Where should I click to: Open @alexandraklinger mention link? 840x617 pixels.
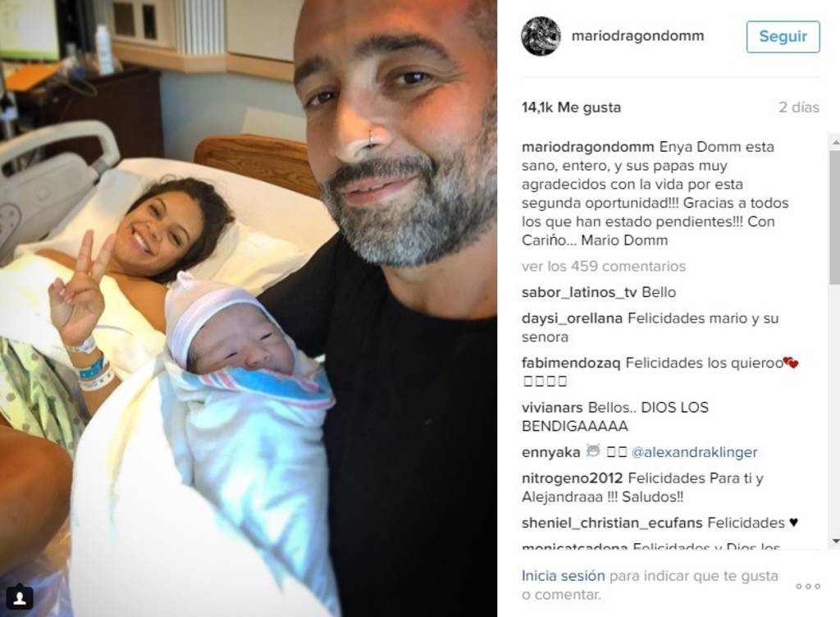(x=694, y=452)
